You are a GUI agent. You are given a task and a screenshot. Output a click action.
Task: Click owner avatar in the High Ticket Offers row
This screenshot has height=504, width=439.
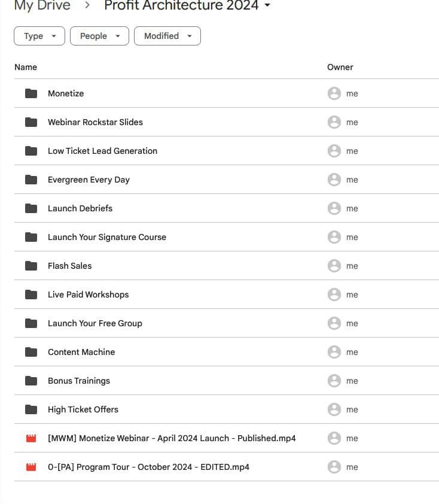(x=334, y=409)
